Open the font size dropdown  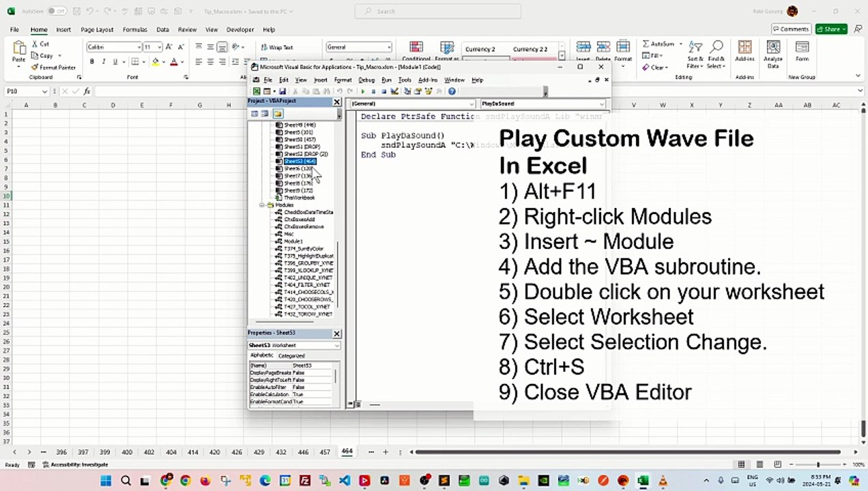[160, 47]
